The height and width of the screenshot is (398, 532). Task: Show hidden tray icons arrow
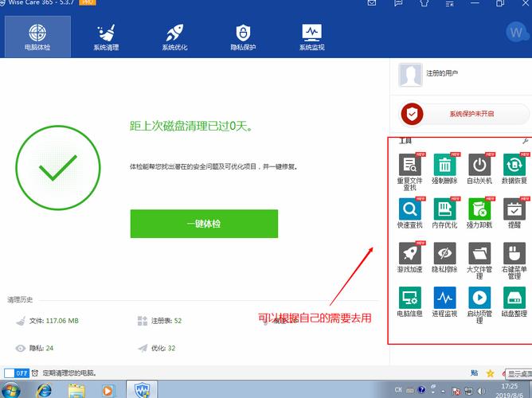[x=443, y=391]
